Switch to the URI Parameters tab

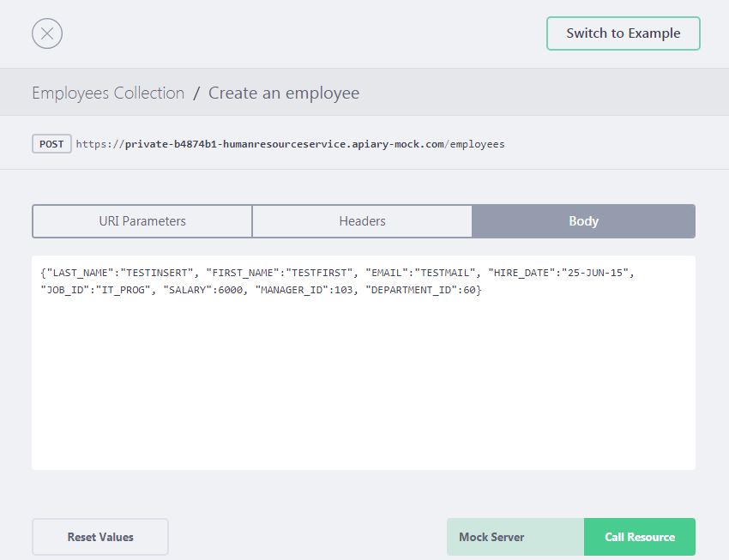pos(142,221)
